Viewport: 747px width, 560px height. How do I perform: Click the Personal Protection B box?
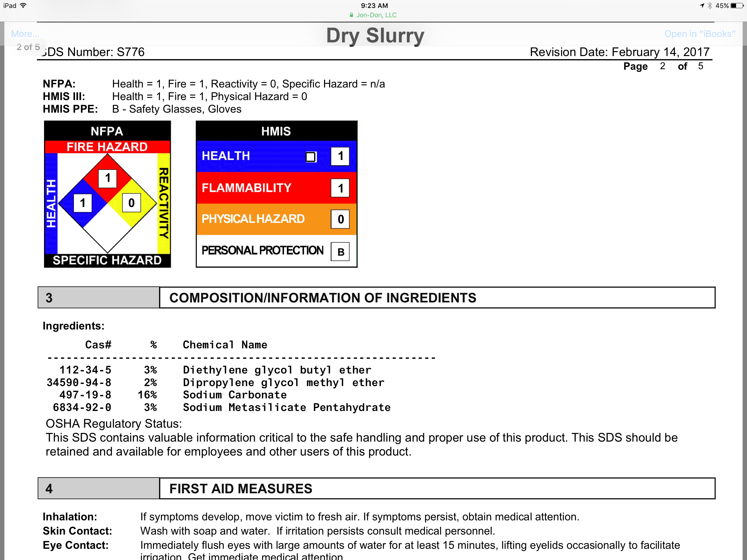pos(340,252)
